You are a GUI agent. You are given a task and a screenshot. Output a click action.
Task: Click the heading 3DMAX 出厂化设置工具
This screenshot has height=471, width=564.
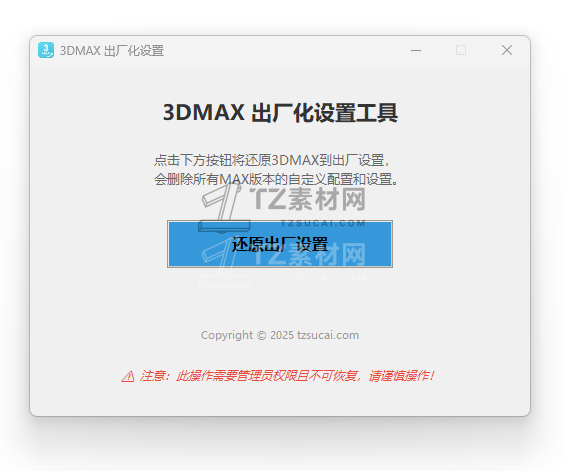point(280,113)
